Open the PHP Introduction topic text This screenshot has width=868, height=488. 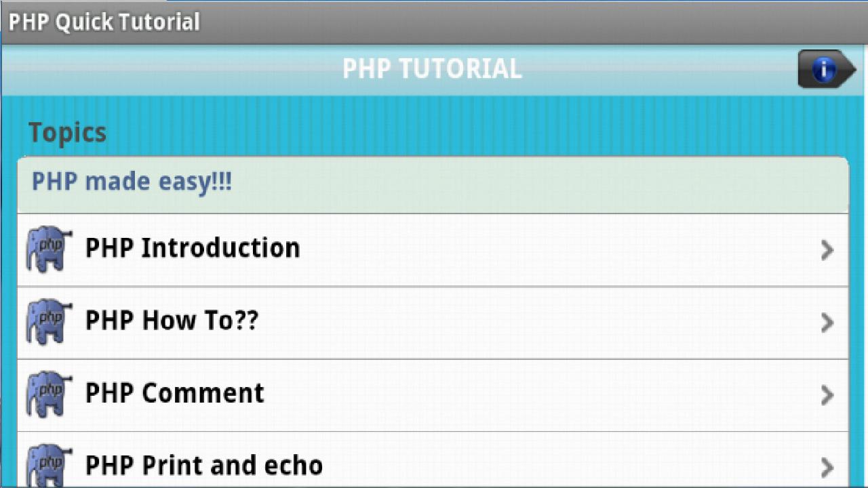coord(193,248)
